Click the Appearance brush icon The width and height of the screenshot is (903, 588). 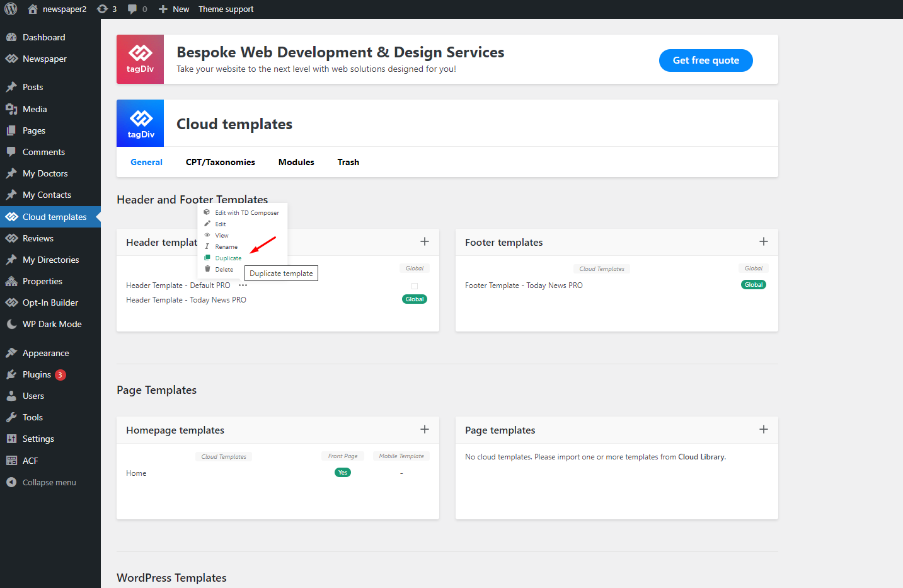pos(11,353)
